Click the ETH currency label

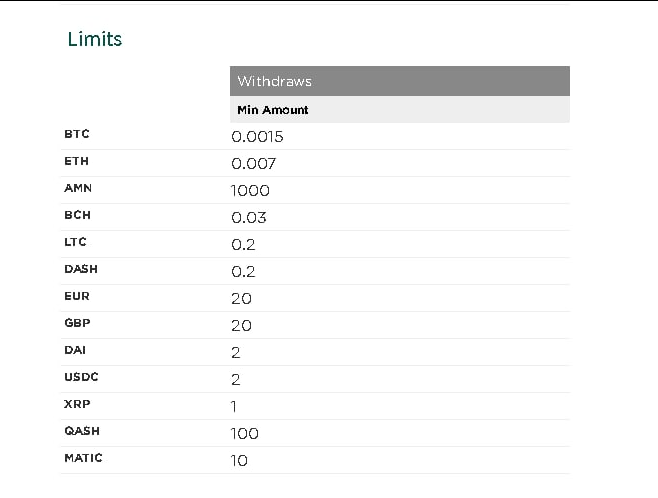(x=77, y=161)
